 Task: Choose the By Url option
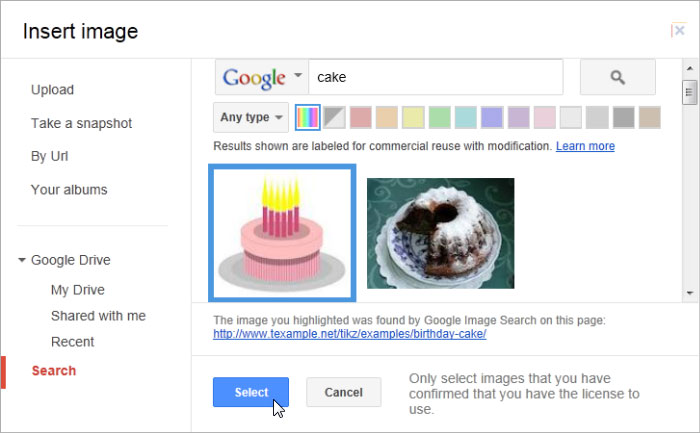(x=49, y=156)
